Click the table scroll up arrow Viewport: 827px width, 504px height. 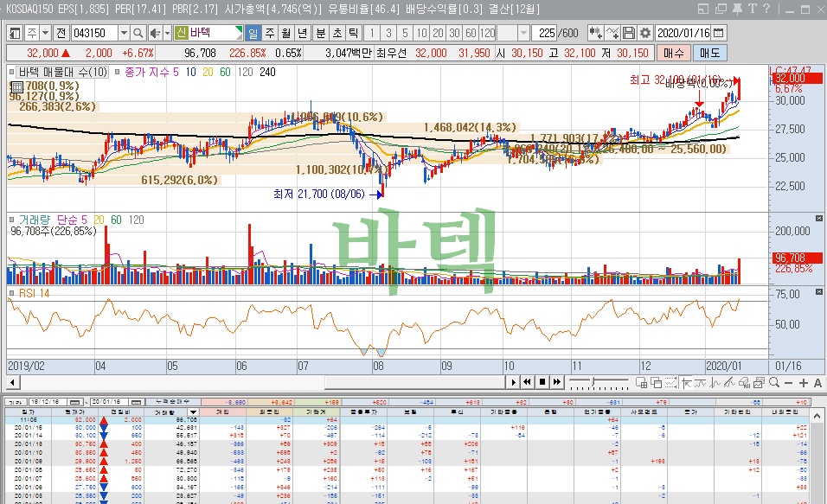click(x=817, y=416)
